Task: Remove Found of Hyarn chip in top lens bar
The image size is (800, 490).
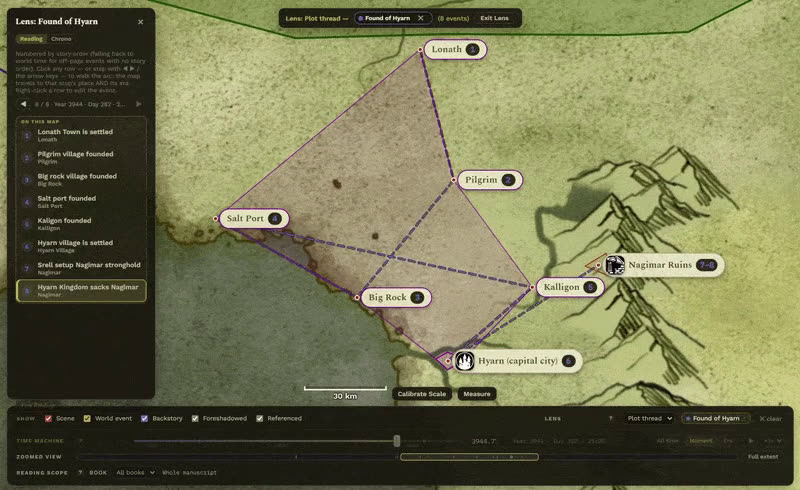Action: pyautogui.click(x=420, y=18)
